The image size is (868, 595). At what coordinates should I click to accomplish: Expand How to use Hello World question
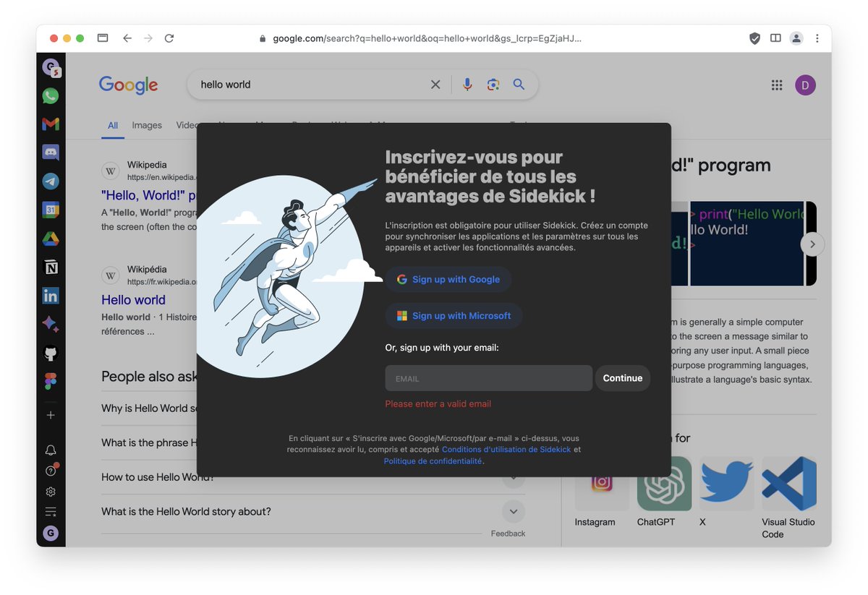(x=312, y=477)
